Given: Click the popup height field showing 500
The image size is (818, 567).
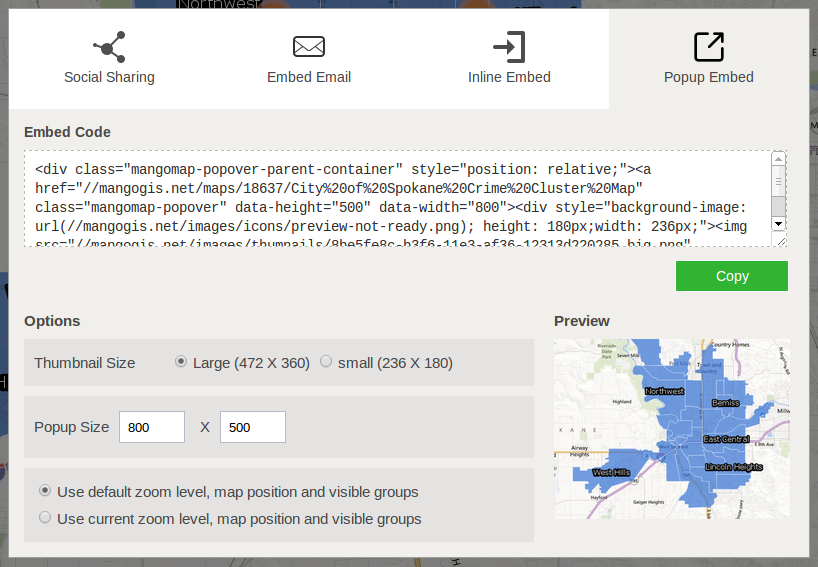Looking at the screenshot, I should [x=252, y=427].
